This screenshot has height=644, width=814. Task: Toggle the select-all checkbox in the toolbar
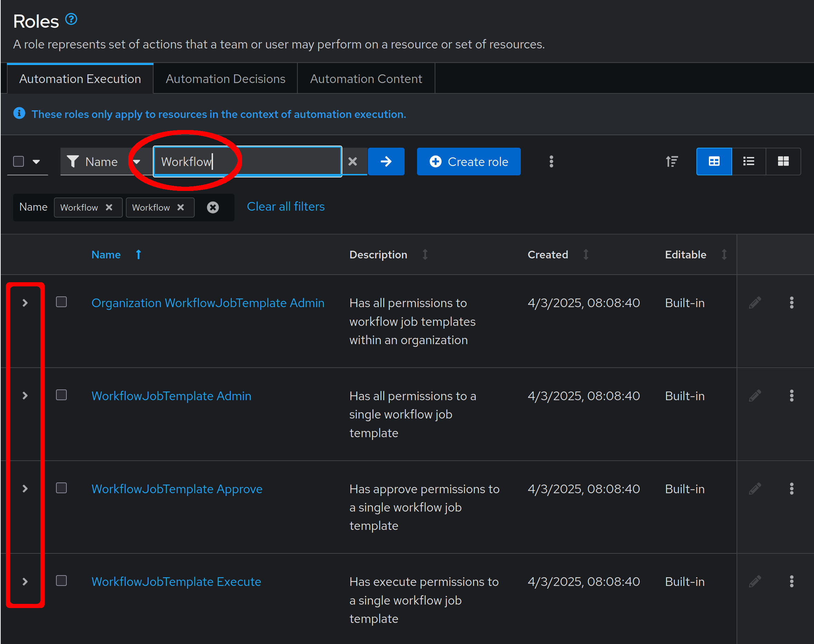tap(18, 162)
